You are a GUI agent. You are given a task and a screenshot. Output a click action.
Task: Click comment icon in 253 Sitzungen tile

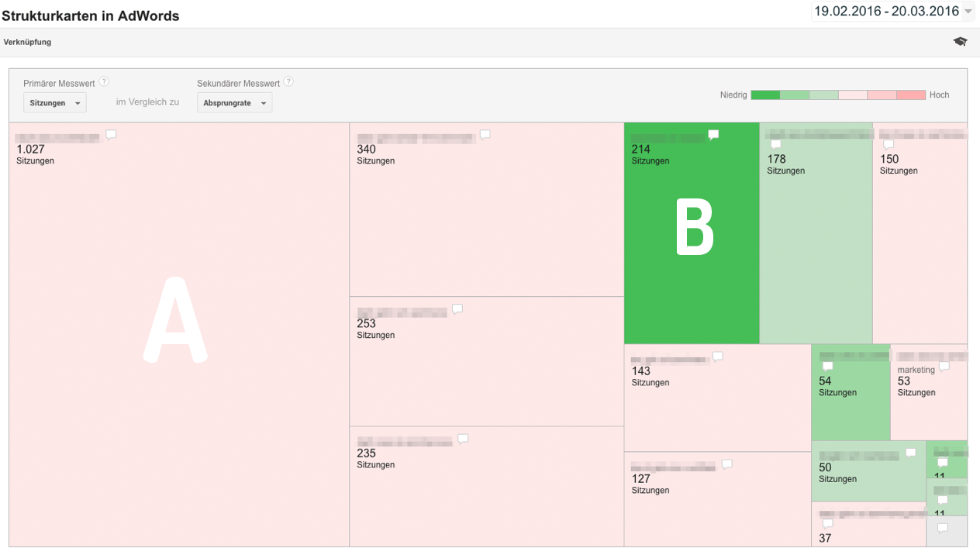click(457, 309)
